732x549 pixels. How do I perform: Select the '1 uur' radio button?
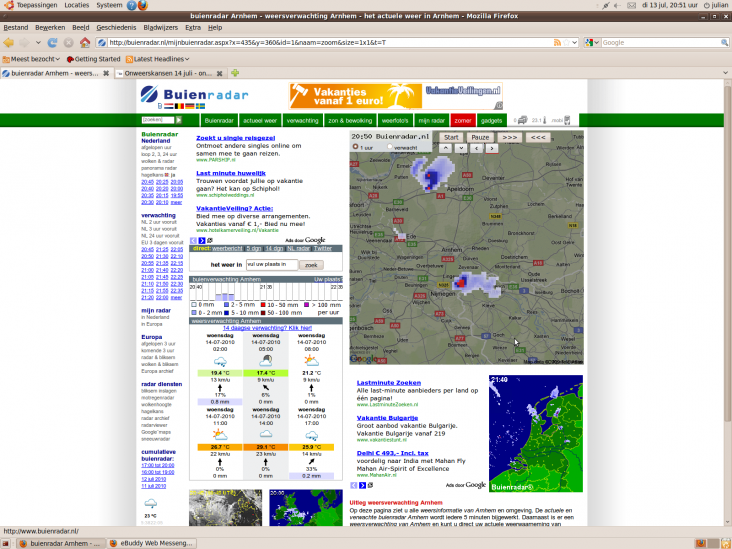point(355,147)
